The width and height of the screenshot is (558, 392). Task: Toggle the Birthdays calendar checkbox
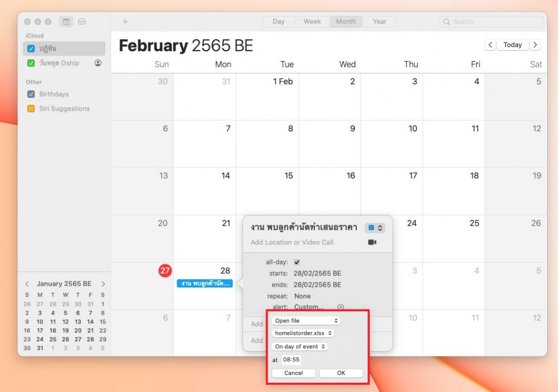click(32, 94)
